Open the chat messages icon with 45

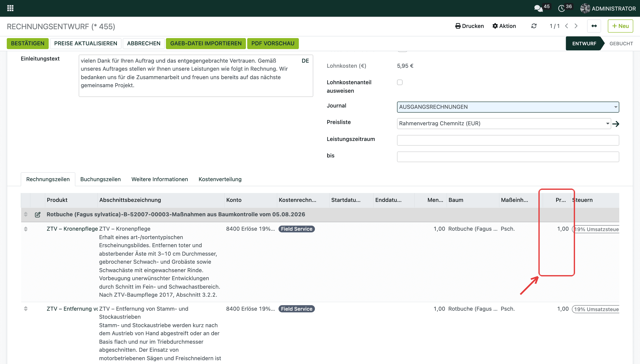(539, 8)
